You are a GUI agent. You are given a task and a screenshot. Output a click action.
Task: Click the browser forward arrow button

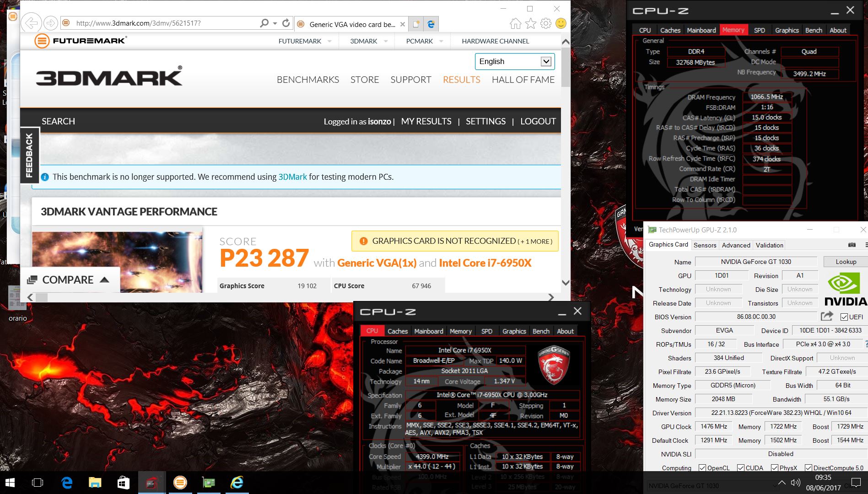coord(51,23)
